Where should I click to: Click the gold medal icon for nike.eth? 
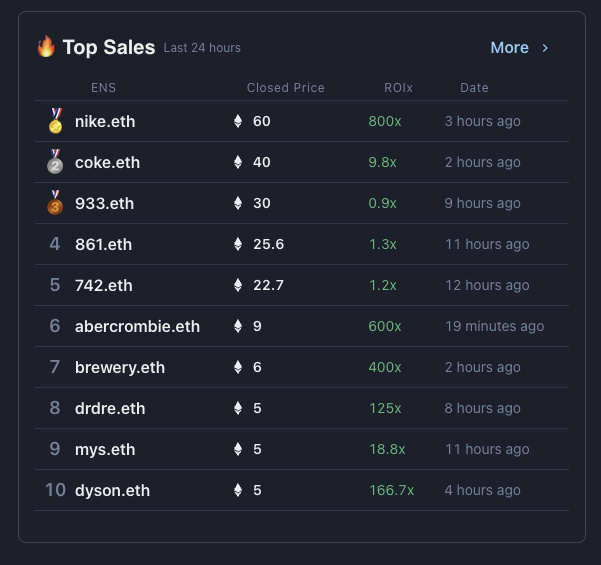click(x=56, y=121)
